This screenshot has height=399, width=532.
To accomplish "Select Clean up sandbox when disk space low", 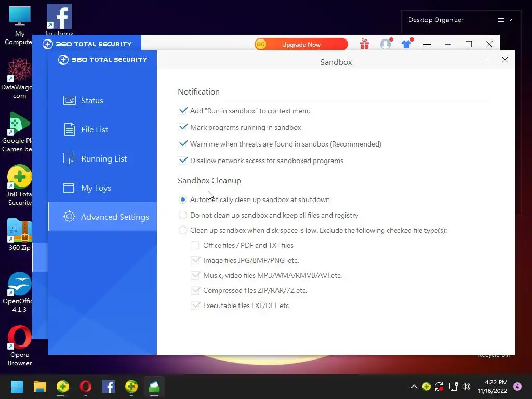I will coord(182,230).
